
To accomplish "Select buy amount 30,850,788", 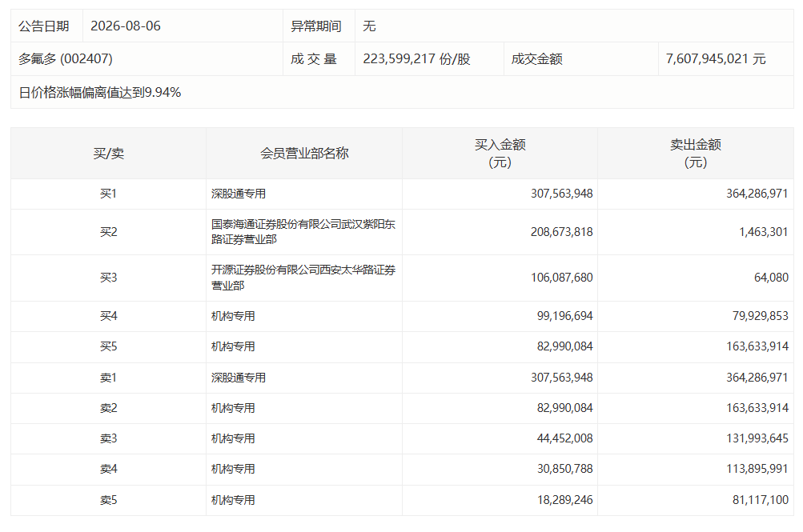I will 565,469.
